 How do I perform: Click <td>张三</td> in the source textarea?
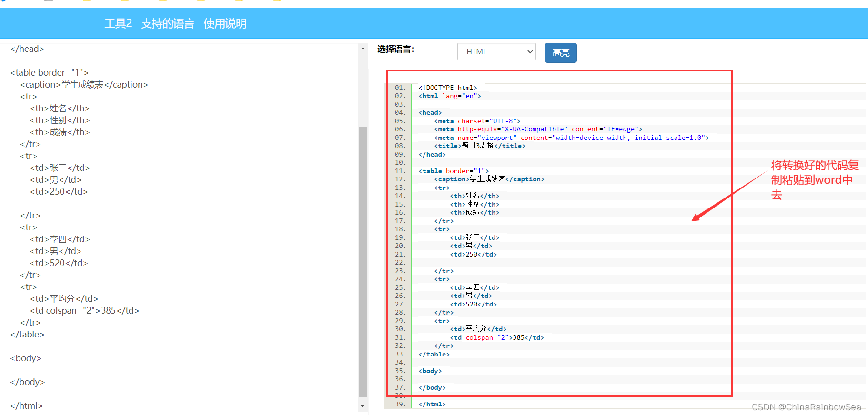coord(60,168)
